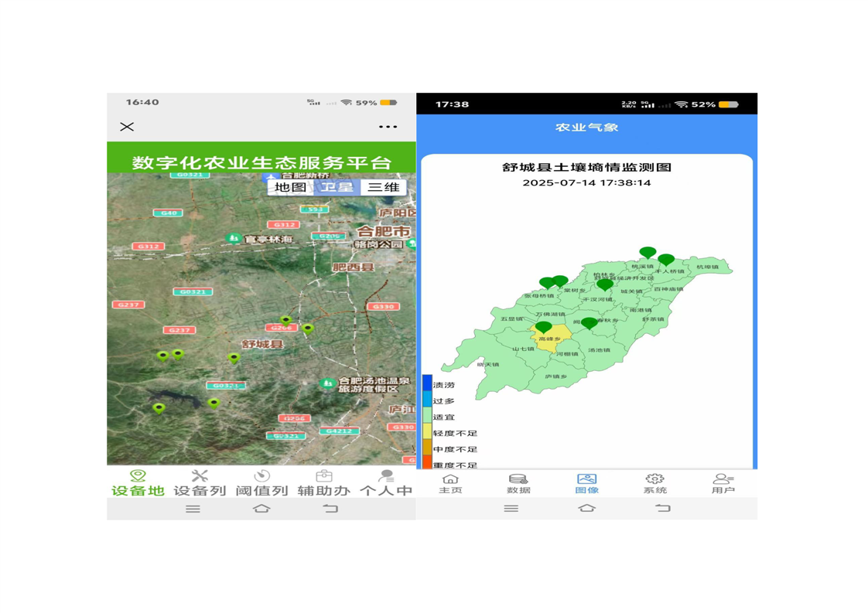Click the device marker near 舒城县 label
The width and height of the screenshot is (868, 613).
click(x=234, y=357)
